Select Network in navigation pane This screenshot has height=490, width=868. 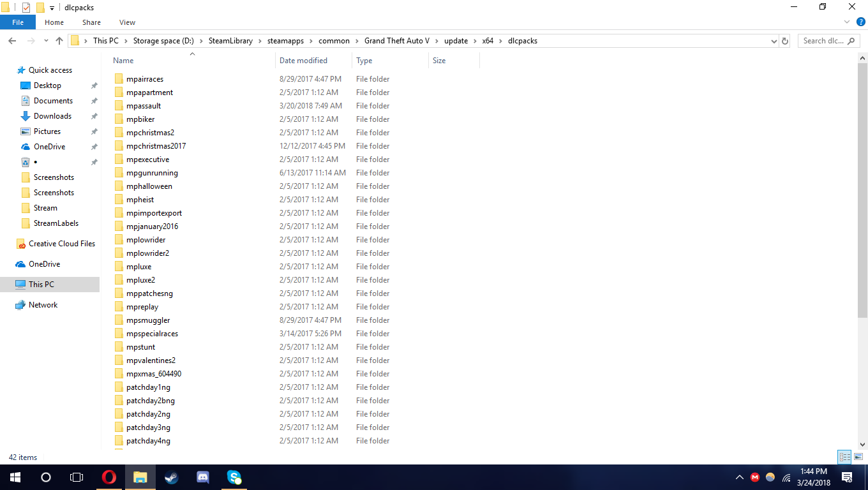(x=43, y=305)
